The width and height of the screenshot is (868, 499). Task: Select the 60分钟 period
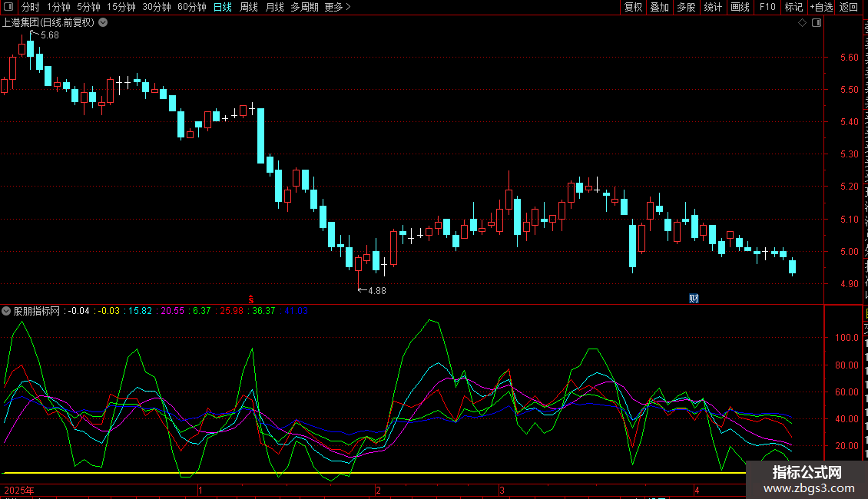(192, 7)
